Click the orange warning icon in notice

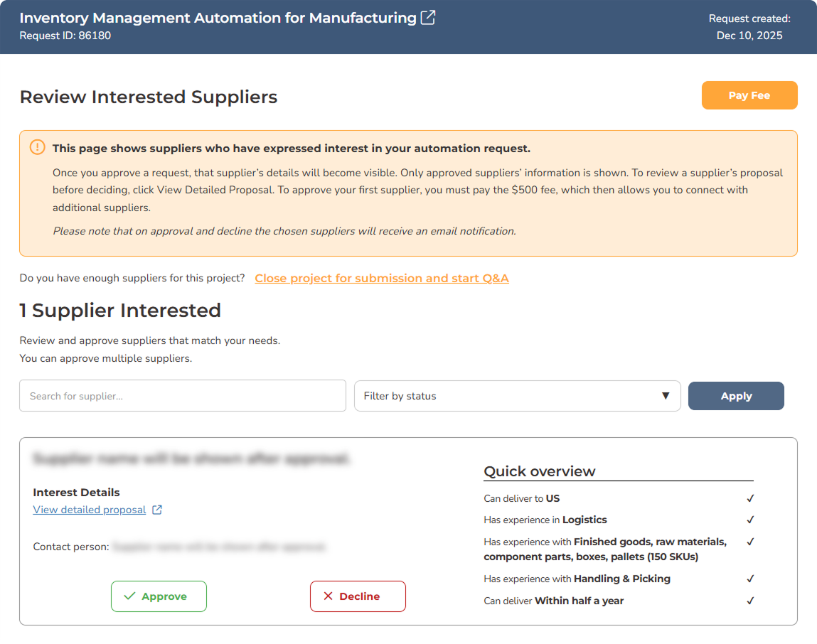point(37,147)
